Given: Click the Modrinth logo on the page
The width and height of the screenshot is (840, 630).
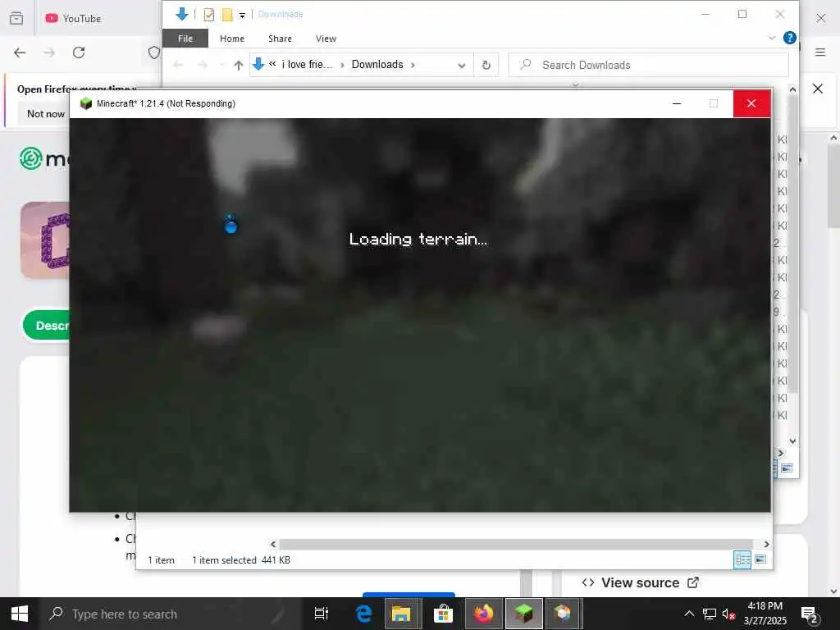Looking at the screenshot, I should (44, 158).
